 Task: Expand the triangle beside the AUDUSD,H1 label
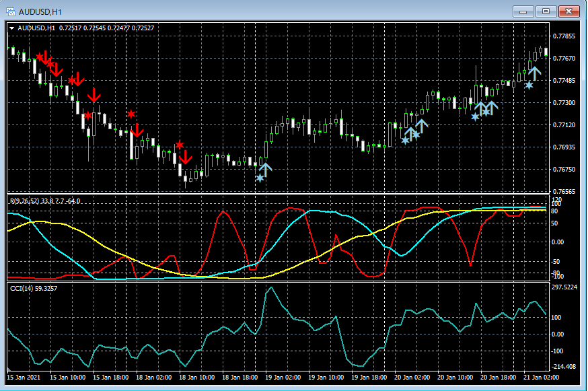(12, 28)
